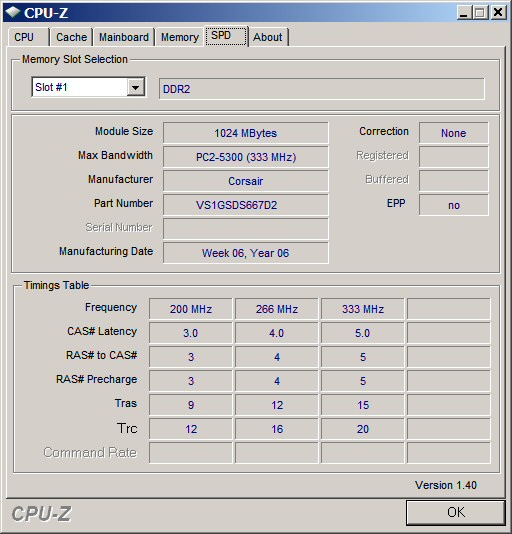This screenshot has width=512, height=534.
Task: Click the 266 MHz frequency cell
Action: point(277,309)
